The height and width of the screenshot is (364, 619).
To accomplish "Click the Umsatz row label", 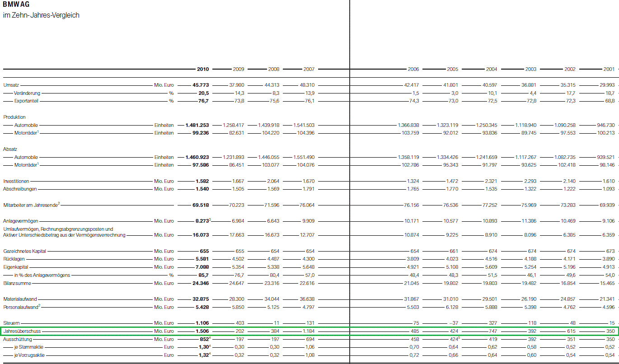I will 11,85.
